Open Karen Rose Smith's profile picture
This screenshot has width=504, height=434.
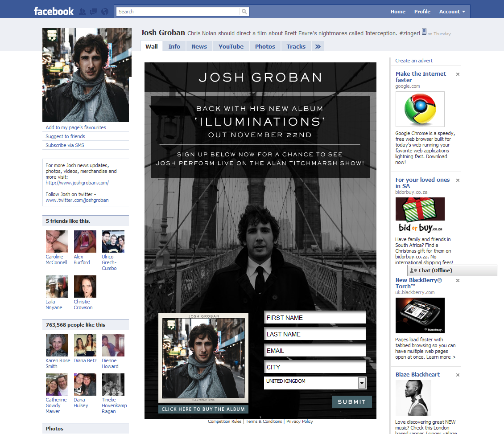point(57,345)
